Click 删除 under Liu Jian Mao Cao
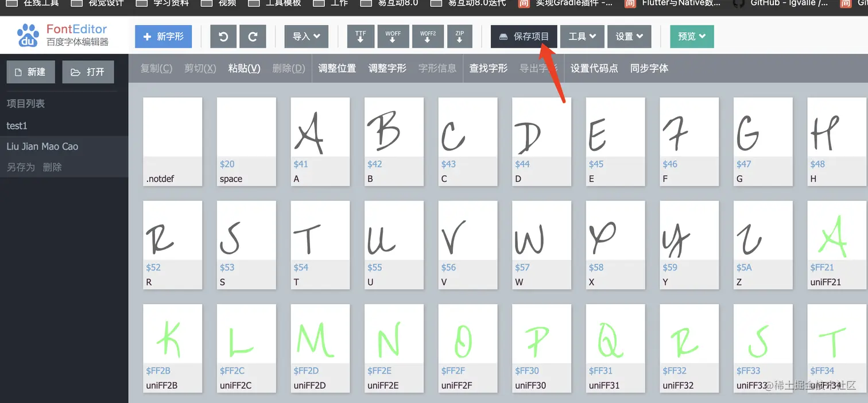This screenshot has height=403, width=868. point(52,167)
